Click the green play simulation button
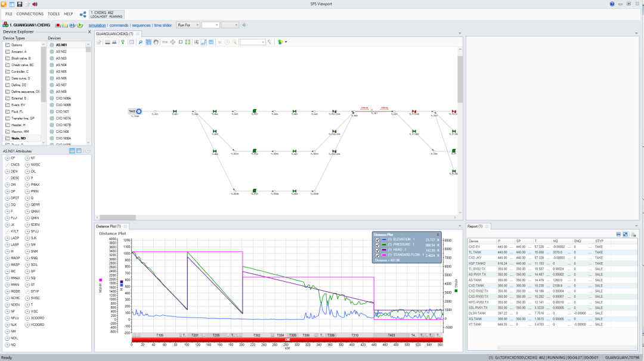This screenshot has width=644, height=361. point(80,25)
